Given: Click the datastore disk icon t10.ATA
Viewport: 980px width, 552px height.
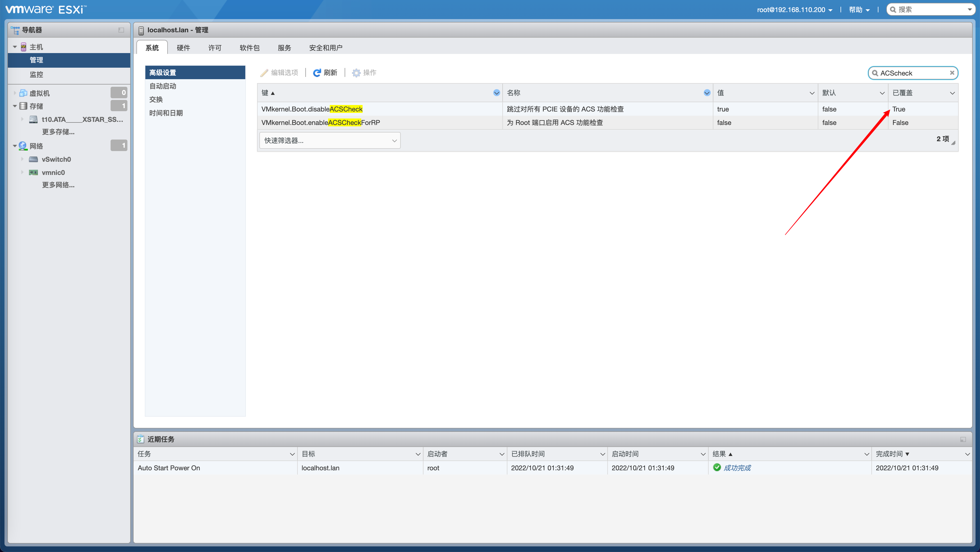Looking at the screenshot, I should pyautogui.click(x=33, y=119).
